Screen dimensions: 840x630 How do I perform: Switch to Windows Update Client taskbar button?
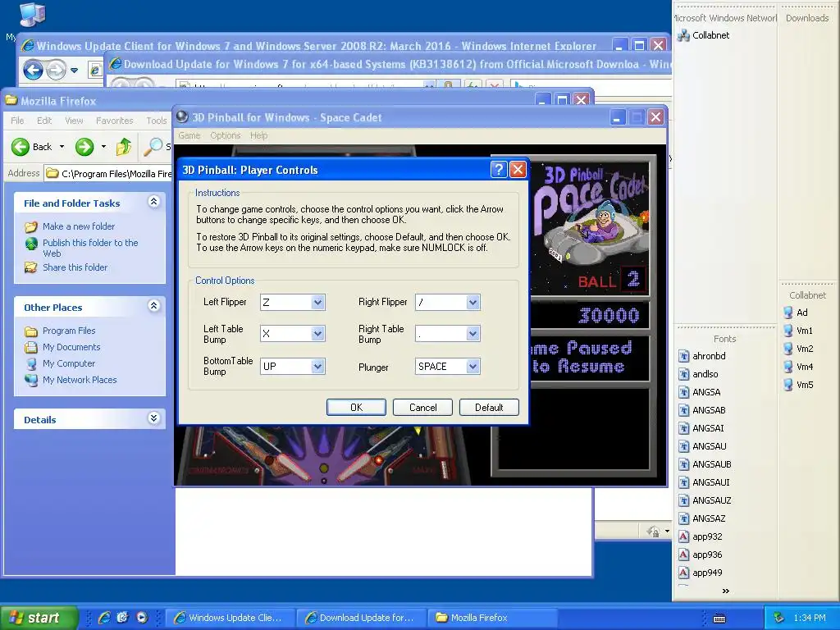(231, 618)
